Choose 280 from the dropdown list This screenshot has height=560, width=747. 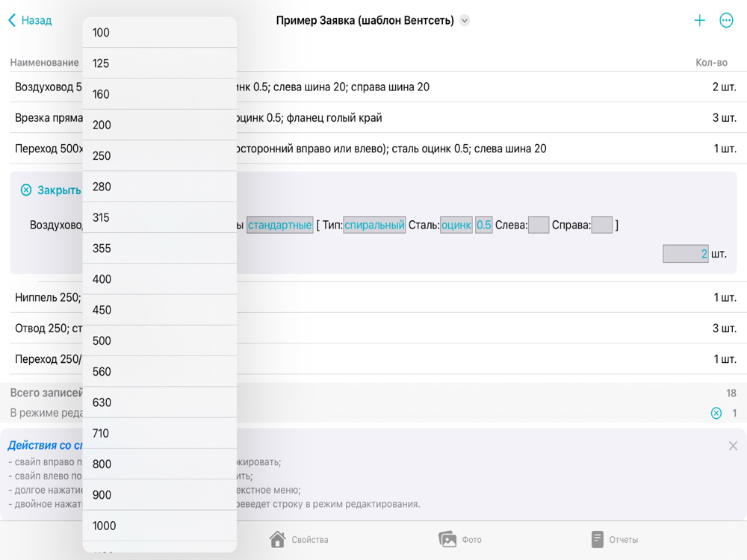160,187
